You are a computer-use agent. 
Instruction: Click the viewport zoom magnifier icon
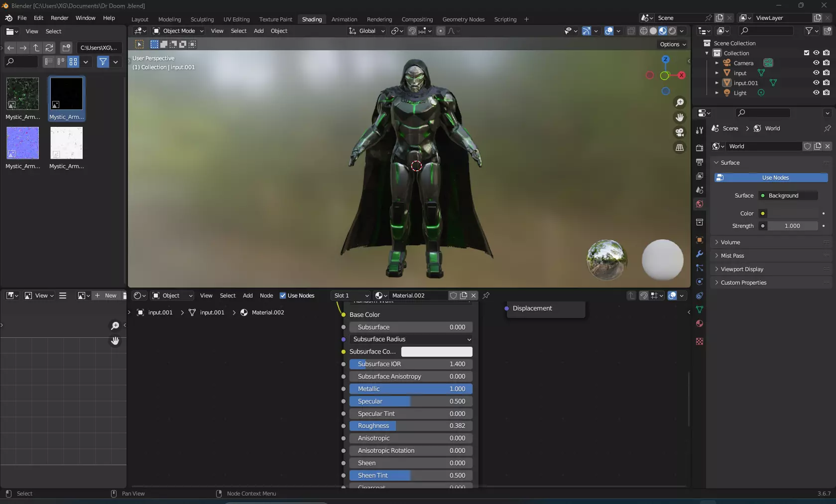(x=680, y=102)
